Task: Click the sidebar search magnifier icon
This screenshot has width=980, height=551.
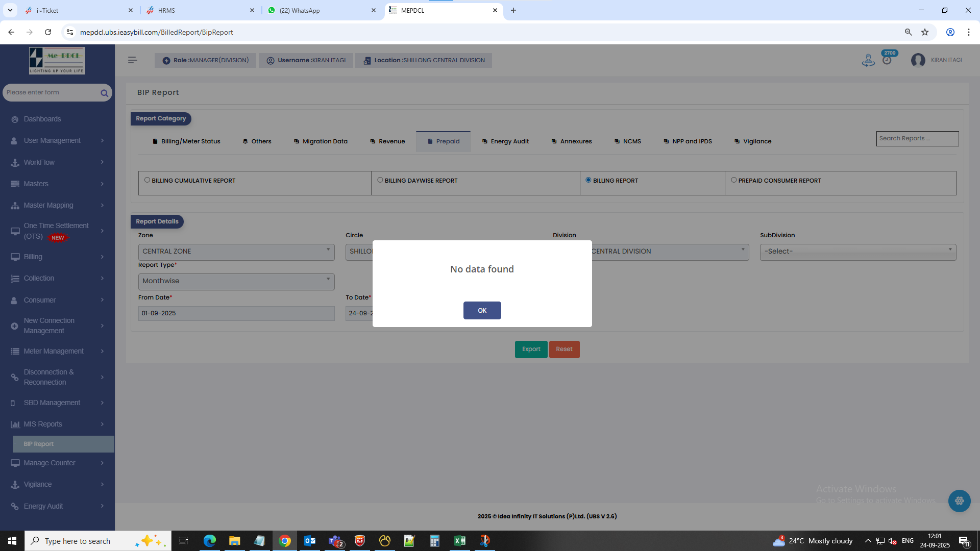Action: tap(104, 93)
